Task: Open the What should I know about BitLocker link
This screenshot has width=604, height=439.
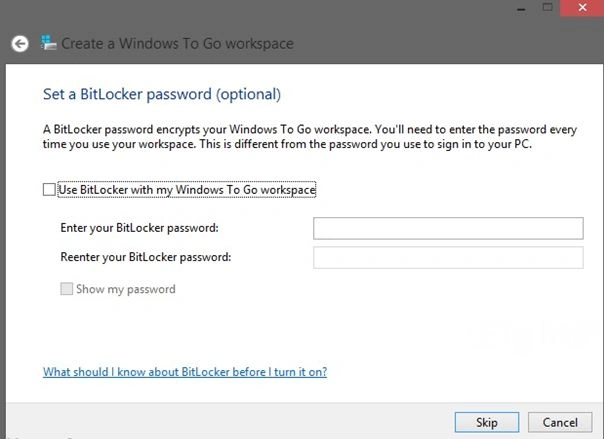Action: tap(185, 372)
